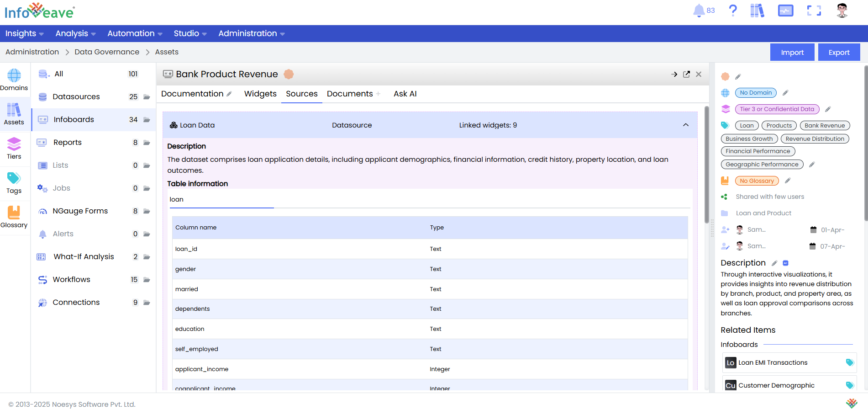Viewport: 868px width, 415px height.
Task: Open the Automation menu dropdown
Action: pyautogui.click(x=135, y=33)
